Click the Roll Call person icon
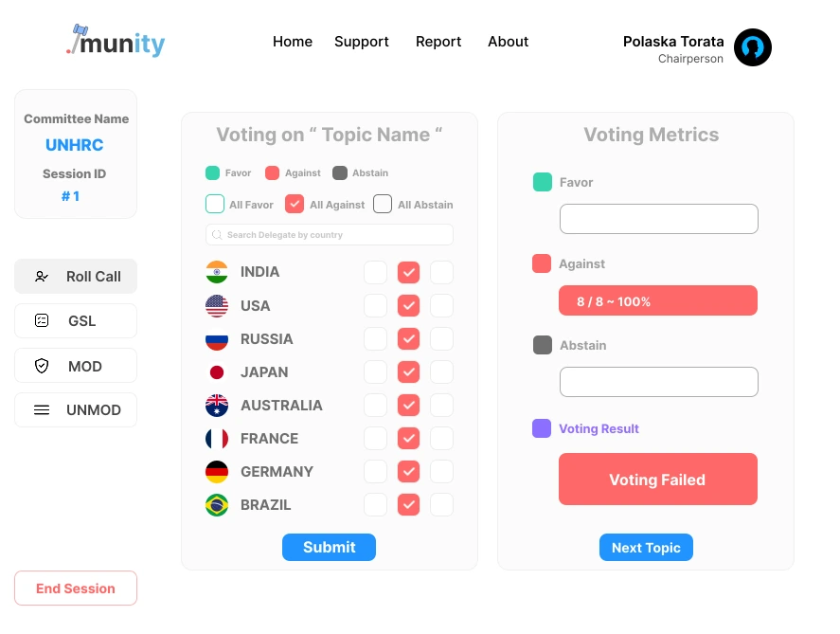Screen dimensions: 840x634 (42, 277)
